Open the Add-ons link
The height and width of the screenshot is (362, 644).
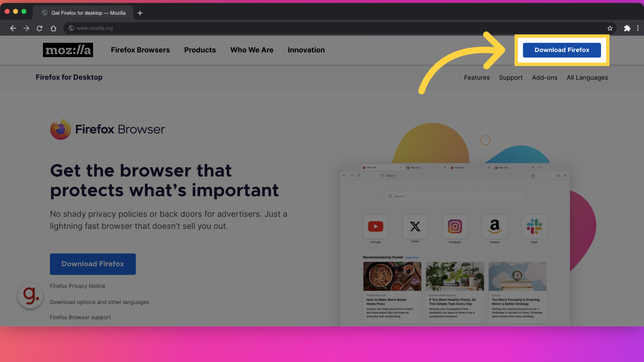coord(545,78)
